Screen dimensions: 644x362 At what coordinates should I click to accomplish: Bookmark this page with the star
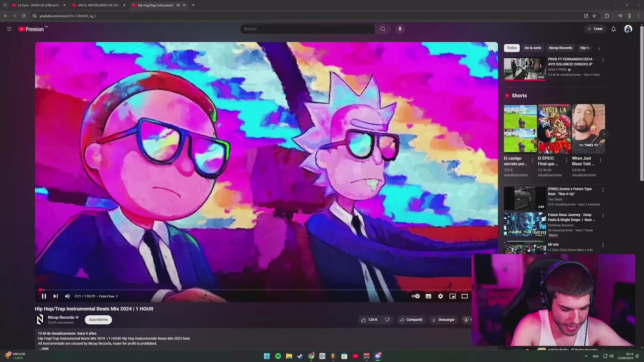click(x=594, y=16)
